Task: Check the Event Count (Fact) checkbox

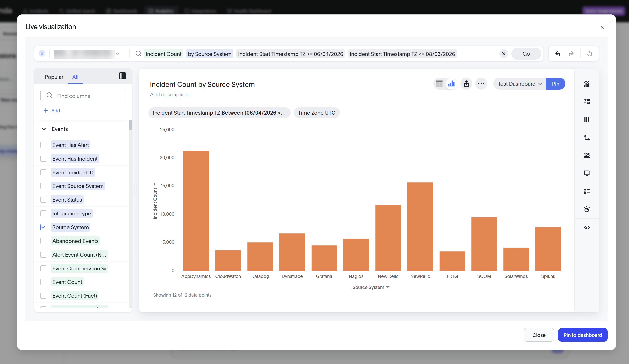Action: [43, 296]
